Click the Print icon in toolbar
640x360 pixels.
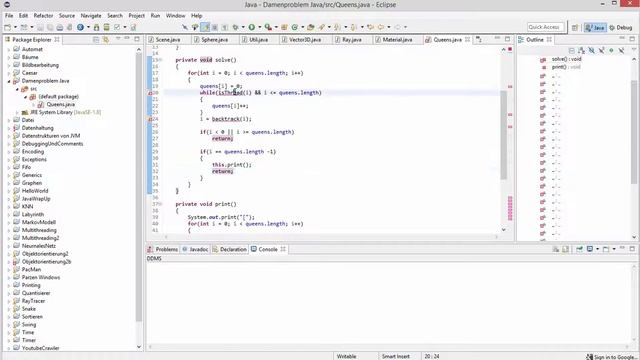[60, 27]
